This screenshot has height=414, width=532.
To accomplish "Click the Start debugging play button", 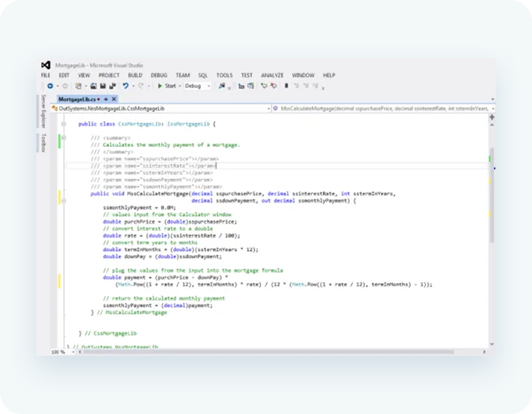I will tap(160, 86).
